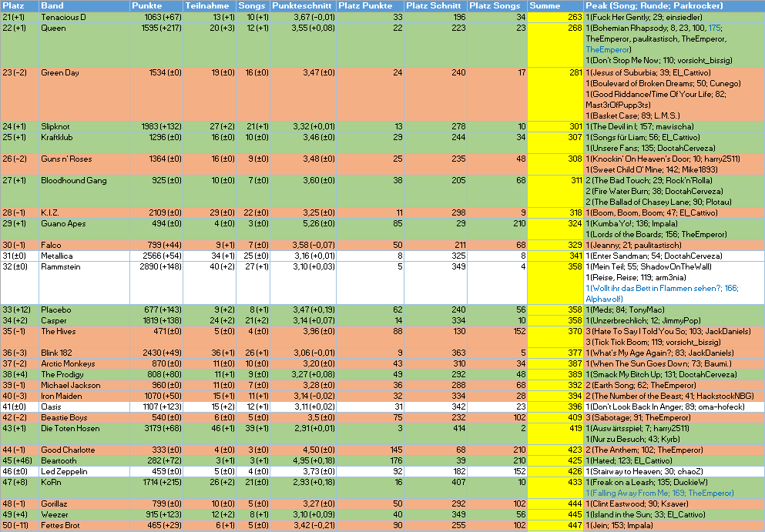Image resolution: width=765 pixels, height=532 pixels.
Task: Click blue Wollt ihr das Bett entry
Action: pos(662,293)
